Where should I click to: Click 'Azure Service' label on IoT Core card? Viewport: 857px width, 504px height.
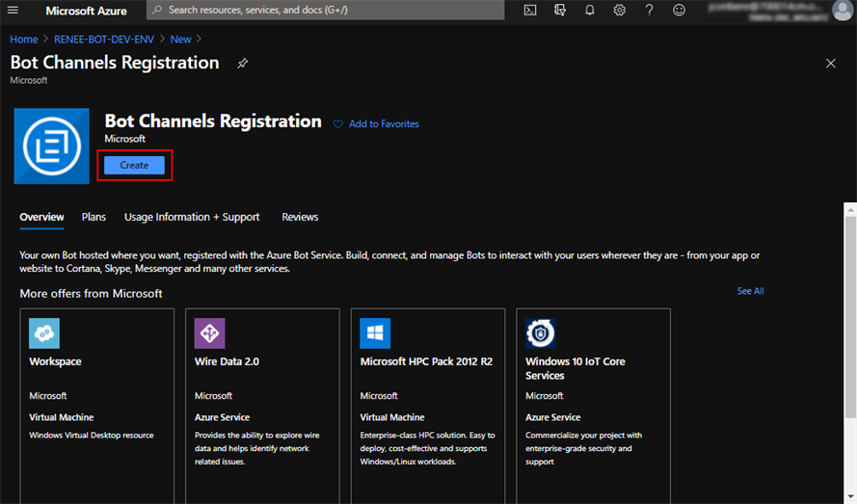coord(552,417)
